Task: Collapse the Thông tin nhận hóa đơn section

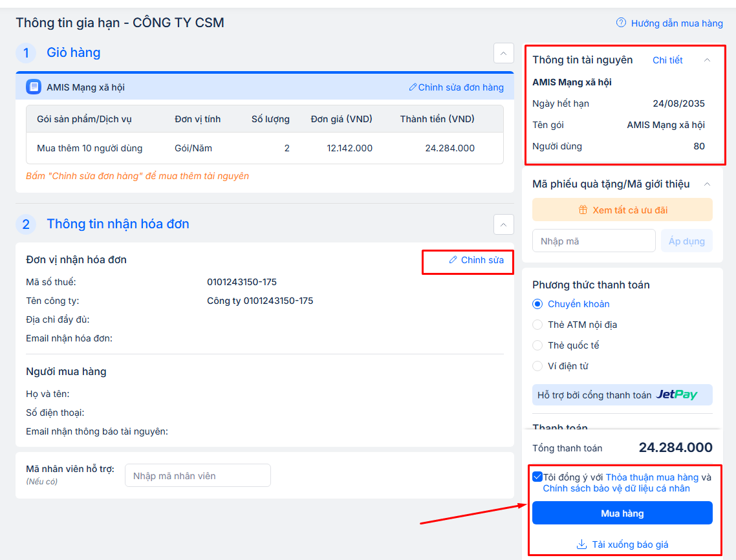Action: coord(503,224)
